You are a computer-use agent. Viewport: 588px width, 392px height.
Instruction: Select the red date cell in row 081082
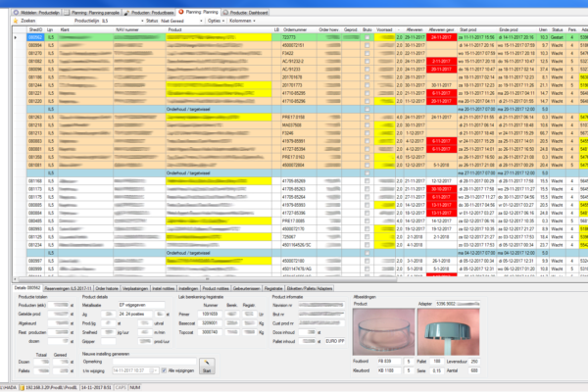pos(441,61)
